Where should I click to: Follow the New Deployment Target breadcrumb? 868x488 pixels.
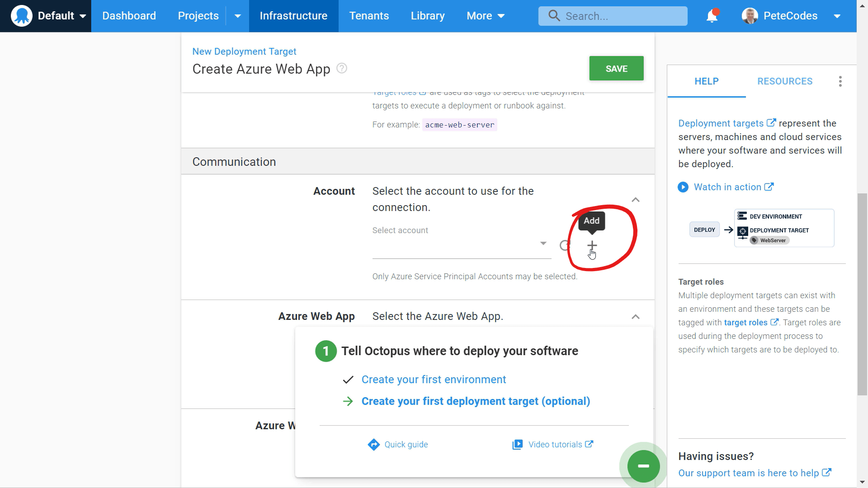(x=244, y=52)
